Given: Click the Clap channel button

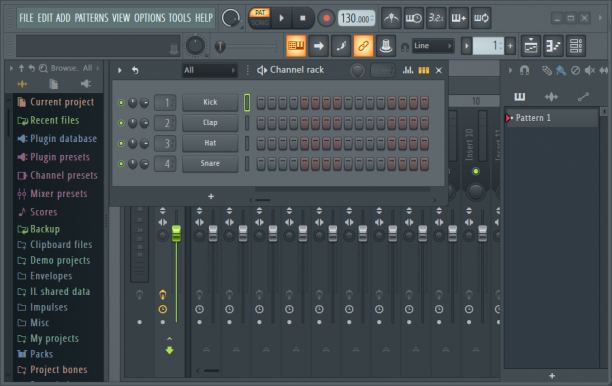Looking at the screenshot, I should [210, 123].
